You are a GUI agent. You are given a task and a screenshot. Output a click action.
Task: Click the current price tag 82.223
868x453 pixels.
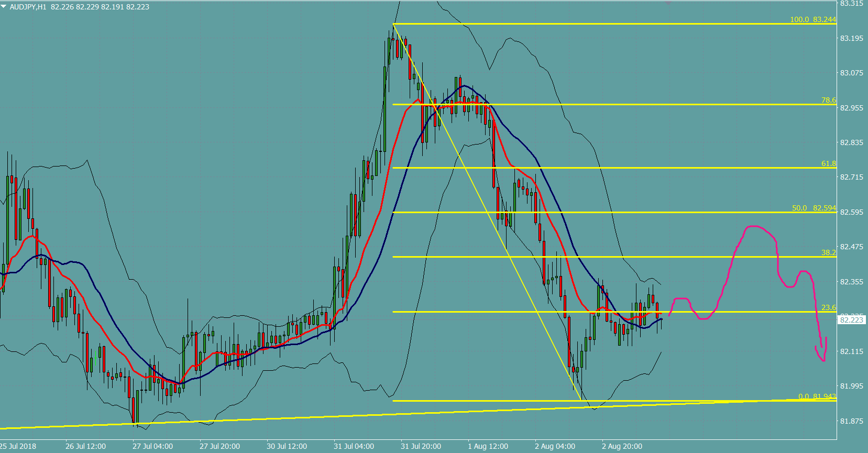851,320
